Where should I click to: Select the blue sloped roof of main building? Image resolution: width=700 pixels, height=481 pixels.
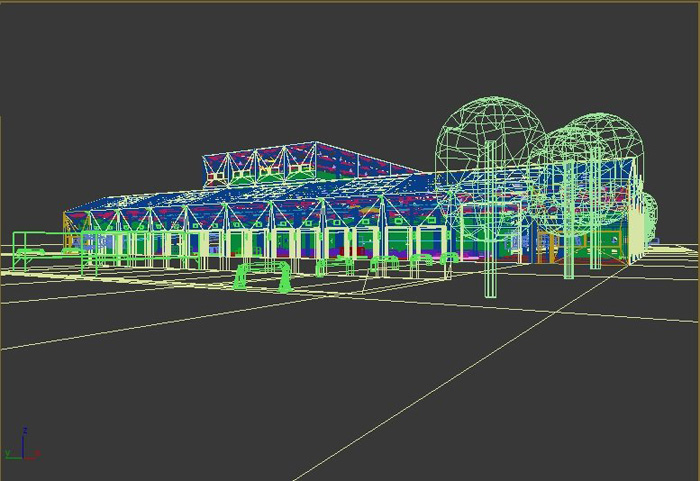click(250, 203)
